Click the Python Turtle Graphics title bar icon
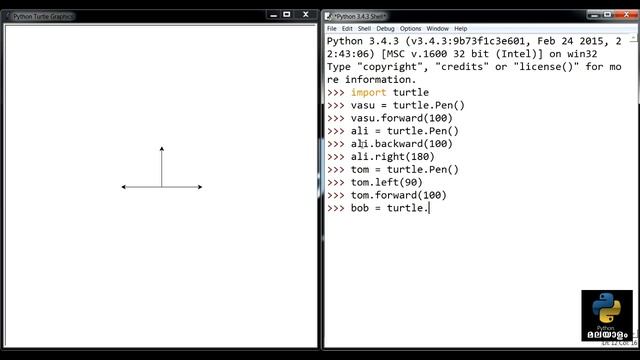Screen dimensions: 640x360 7,16
